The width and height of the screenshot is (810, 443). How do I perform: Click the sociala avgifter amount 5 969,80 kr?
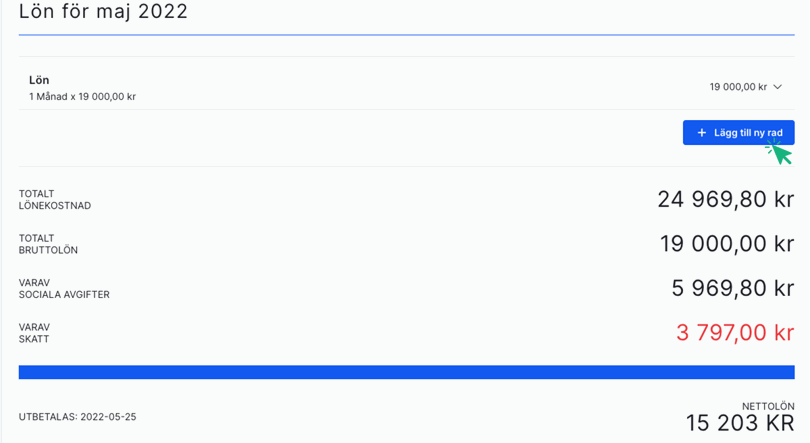pos(732,288)
